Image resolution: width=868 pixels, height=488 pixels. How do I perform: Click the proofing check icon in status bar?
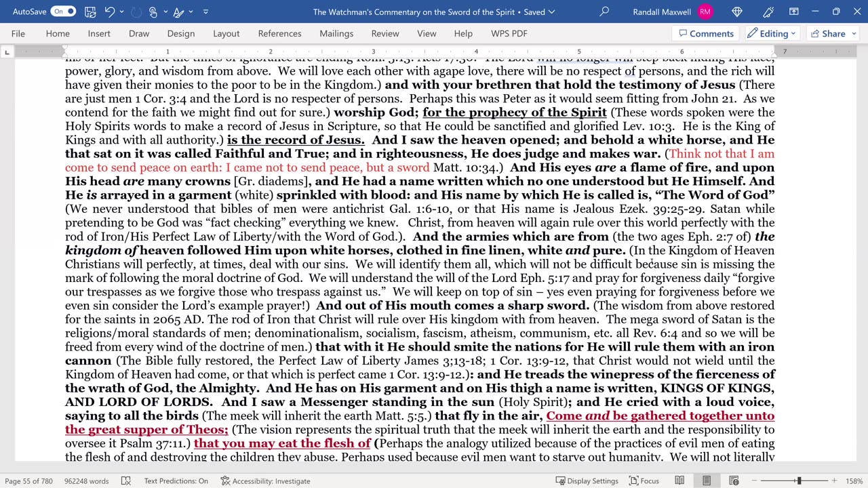pos(126,481)
